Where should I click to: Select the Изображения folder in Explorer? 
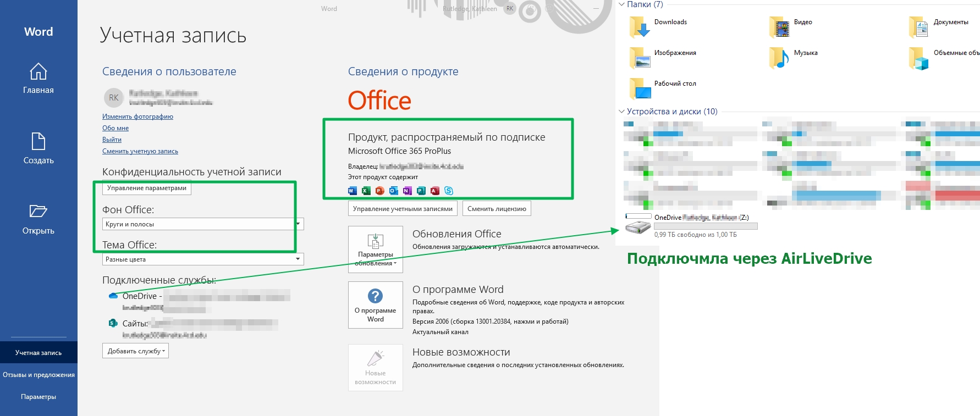(x=663, y=57)
